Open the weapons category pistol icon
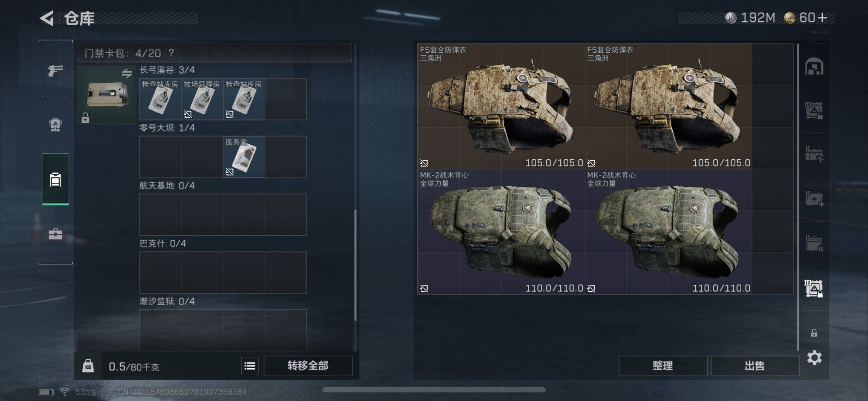Screen dimensions: 868x401 coord(56,70)
